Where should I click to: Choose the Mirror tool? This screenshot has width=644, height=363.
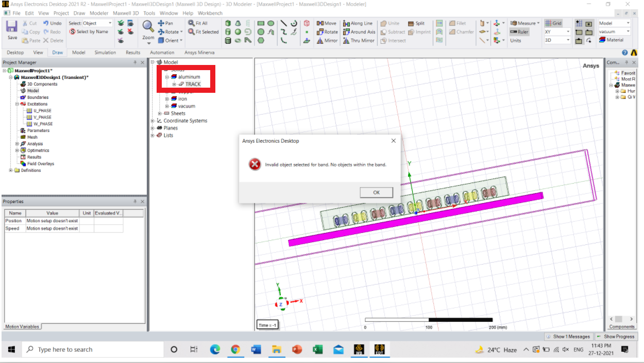327,41
